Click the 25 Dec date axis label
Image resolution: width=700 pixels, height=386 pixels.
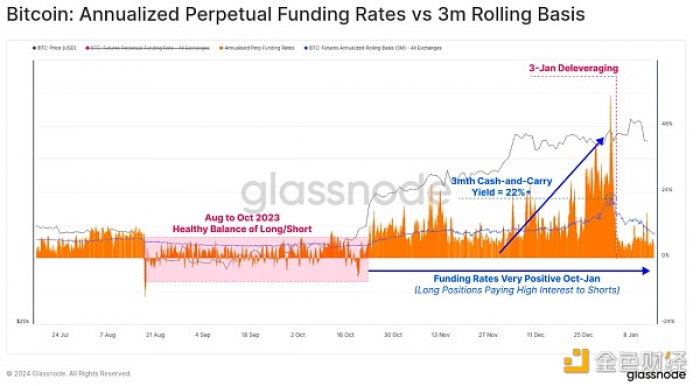point(583,335)
